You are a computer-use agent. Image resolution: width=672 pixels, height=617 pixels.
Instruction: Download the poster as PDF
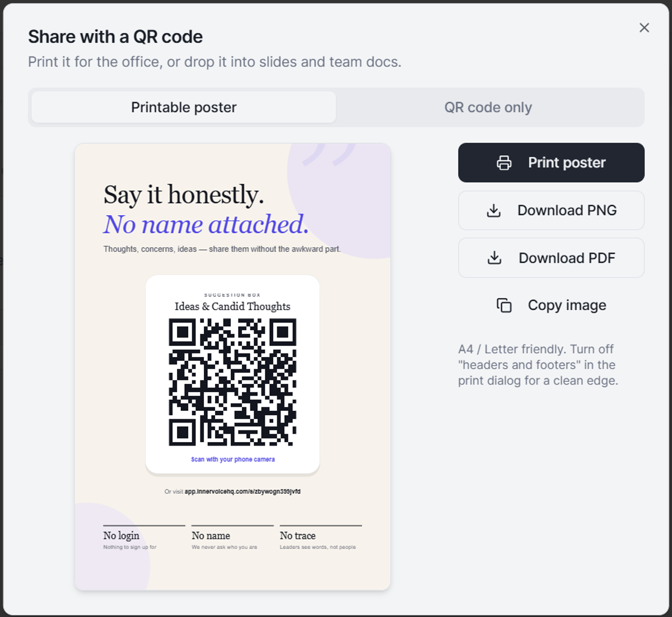pyautogui.click(x=551, y=258)
